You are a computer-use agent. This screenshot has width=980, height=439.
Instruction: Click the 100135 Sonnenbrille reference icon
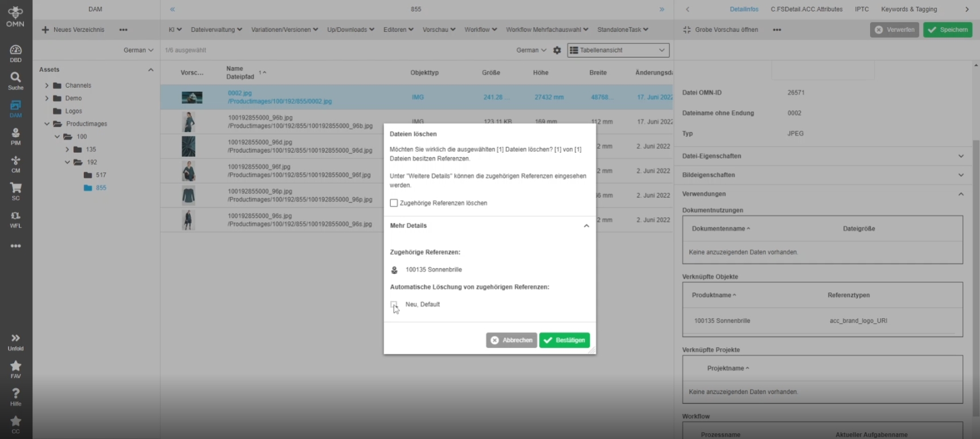[394, 270]
